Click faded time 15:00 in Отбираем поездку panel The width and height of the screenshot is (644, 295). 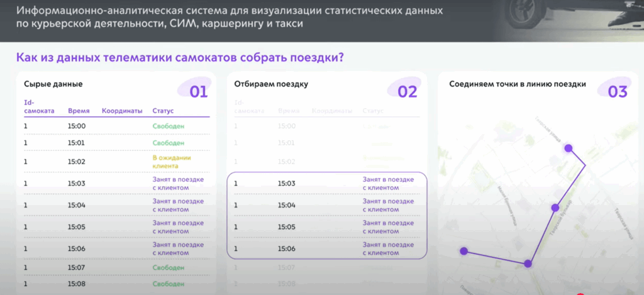[287, 126]
